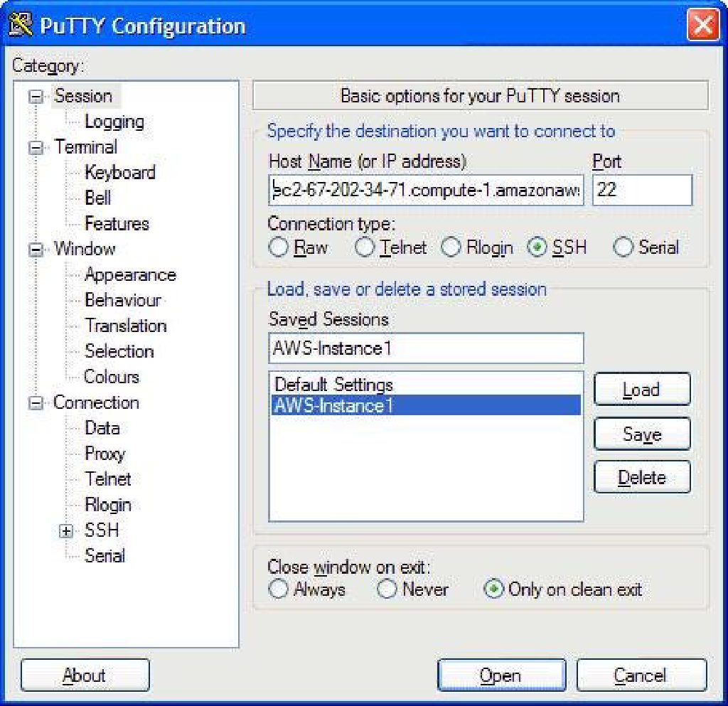Select Default Settings in sessions list
Screen dimensions: 728x706
(425, 385)
